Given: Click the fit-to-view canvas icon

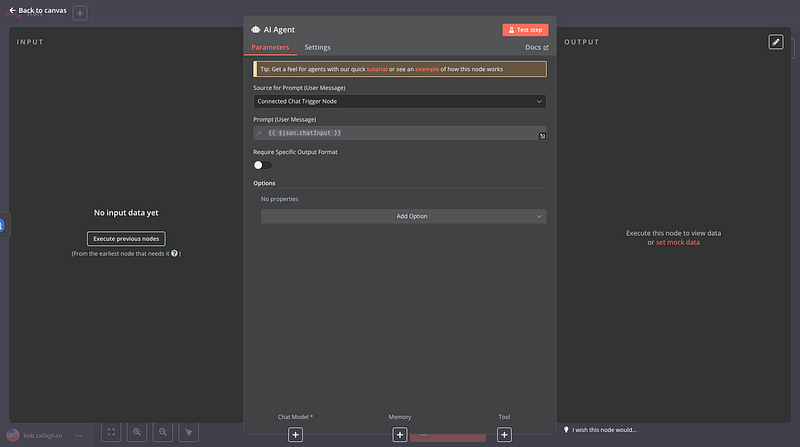Looking at the screenshot, I should point(111,432).
